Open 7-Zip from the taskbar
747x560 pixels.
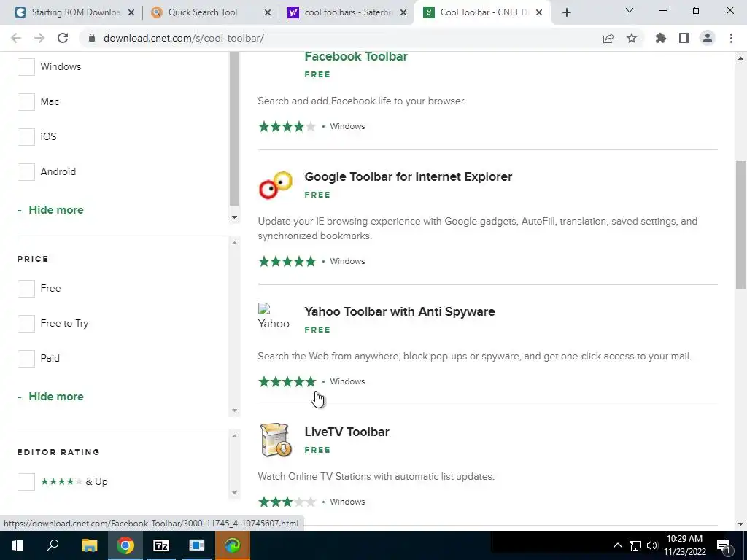161,545
